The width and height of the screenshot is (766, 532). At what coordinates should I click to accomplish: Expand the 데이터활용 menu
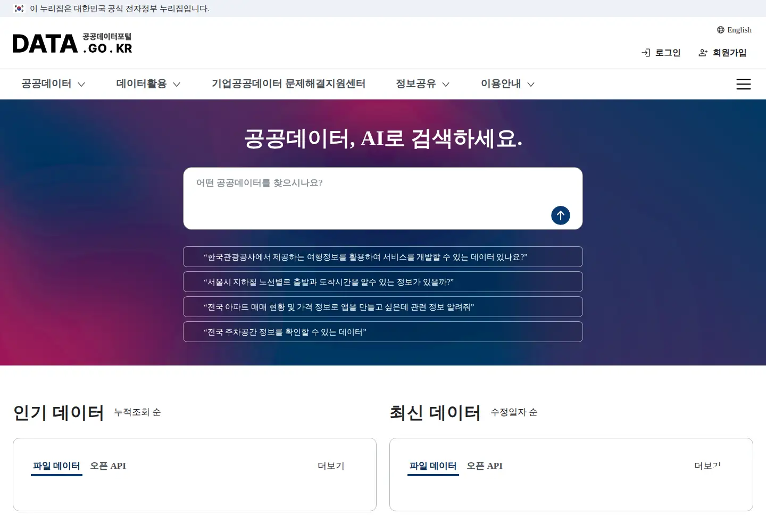point(148,84)
